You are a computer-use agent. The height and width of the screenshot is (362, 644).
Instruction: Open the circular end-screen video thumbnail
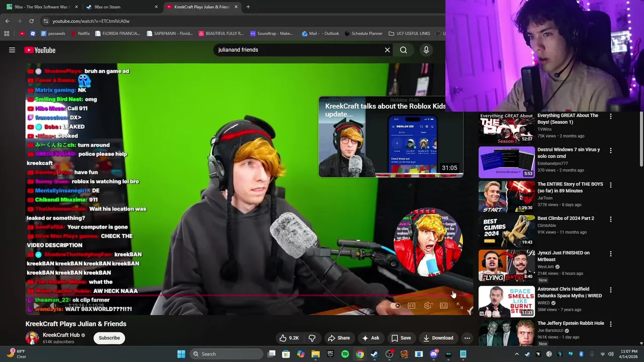(x=428, y=242)
